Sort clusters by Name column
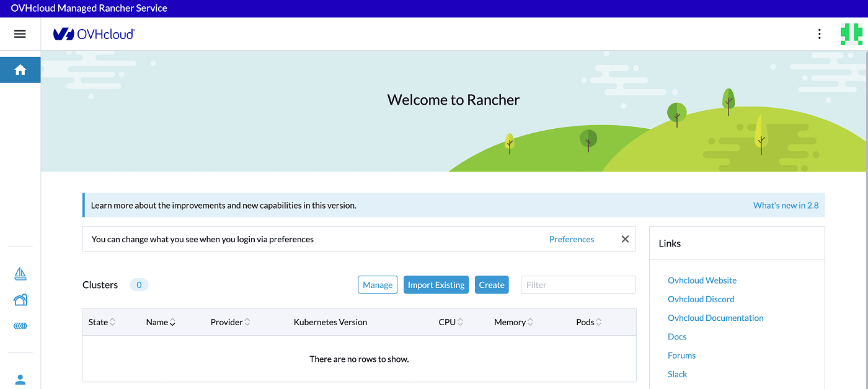Screen dimensions: 868x389 [x=161, y=322]
